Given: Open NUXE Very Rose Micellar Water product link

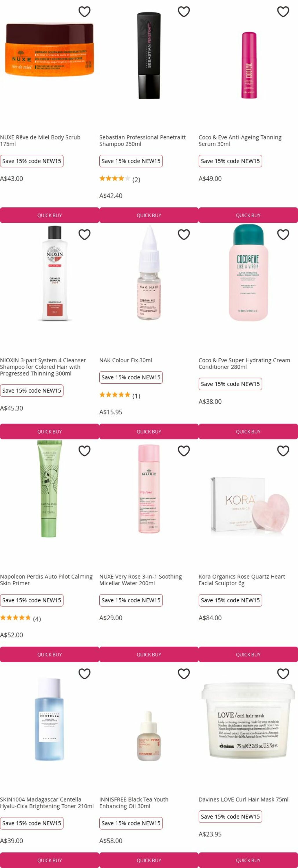Looking at the screenshot, I should pos(140,580).
